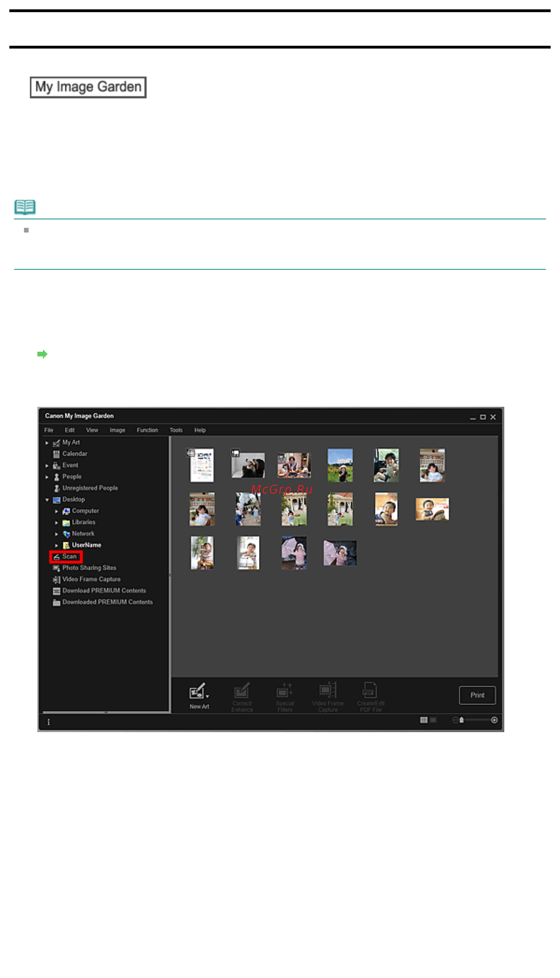This screenshot has width=560, height=978.
Task: Open the View menu
Action: [x=92, y=430]
